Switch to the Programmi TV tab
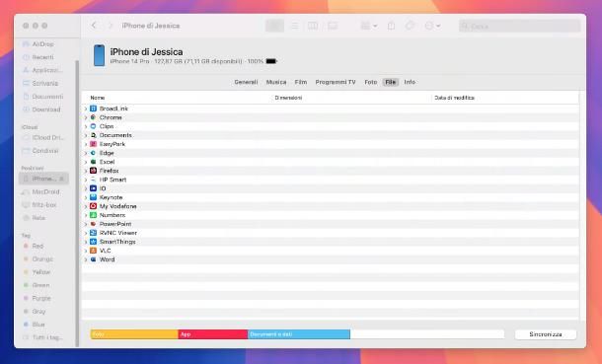This screenshot has width=602, height=364. pos(336,82)
